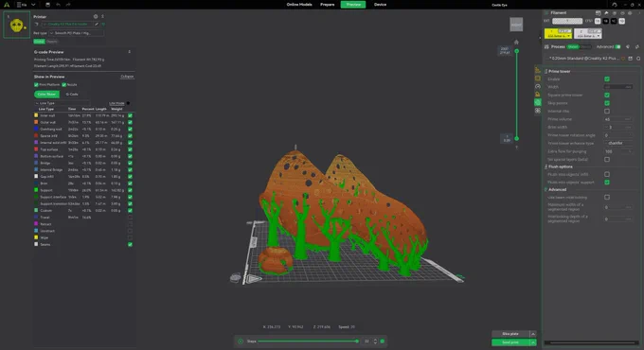The width and height of the screenshot is (644, 350).
Task: Select the Color Show tab
Action: 46,94
